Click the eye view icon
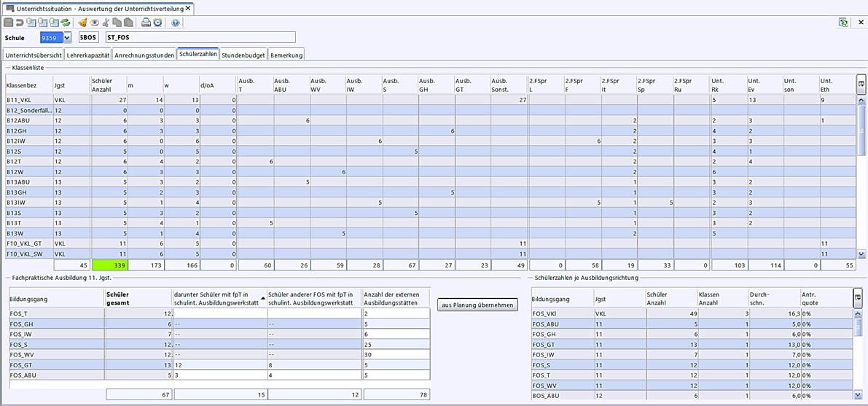The image size is (868, 406). click(x=94, y=23)
